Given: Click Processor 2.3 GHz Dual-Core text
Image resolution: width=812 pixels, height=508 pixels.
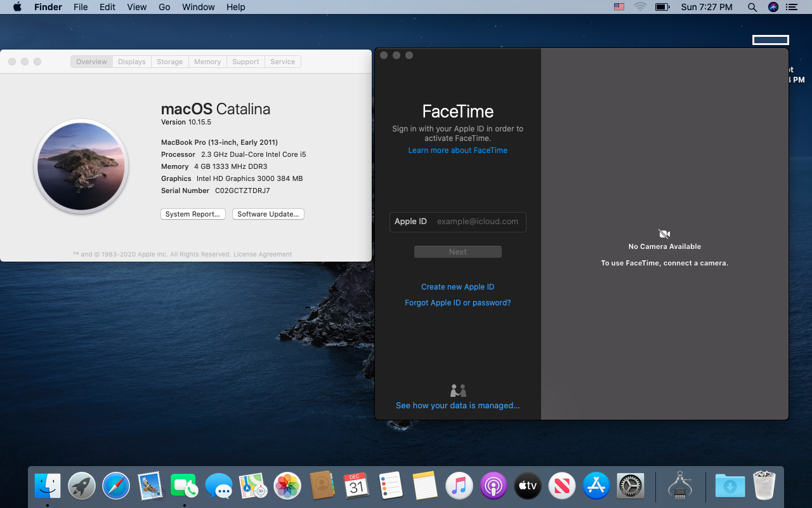Looking at the screenshot, I should click(x=233, y=154).
